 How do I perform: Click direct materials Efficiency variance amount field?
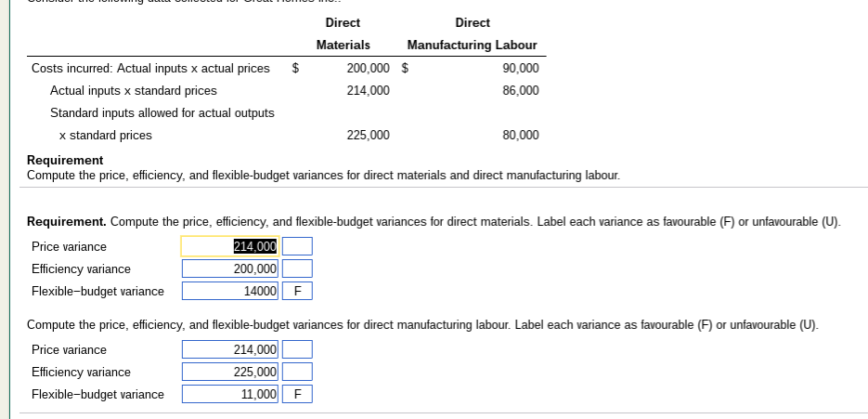pos(229,268)
